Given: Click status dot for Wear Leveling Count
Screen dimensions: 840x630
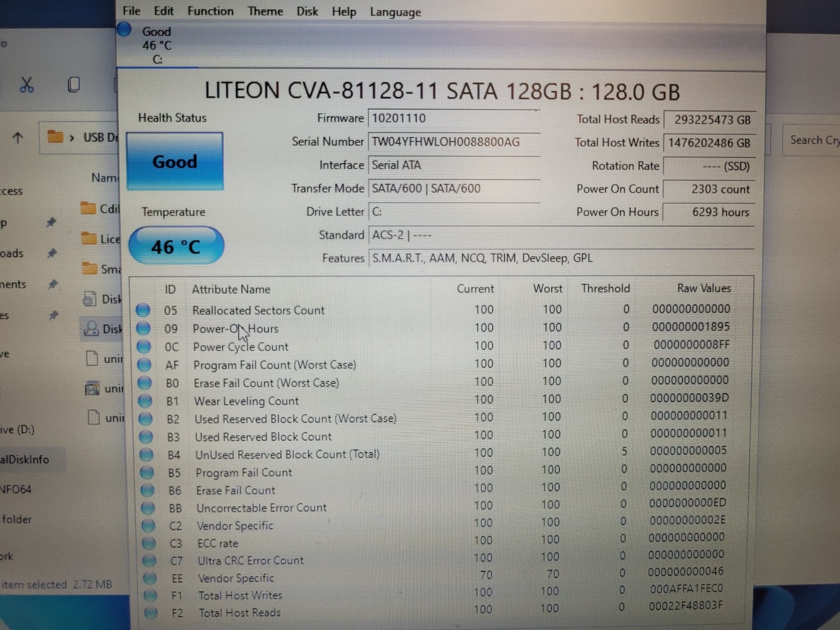Looking at the screenshot, I should 145,401.
